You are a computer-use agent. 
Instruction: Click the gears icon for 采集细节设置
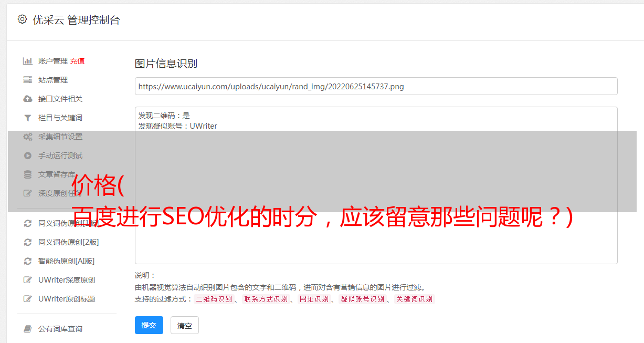[28, 137]
